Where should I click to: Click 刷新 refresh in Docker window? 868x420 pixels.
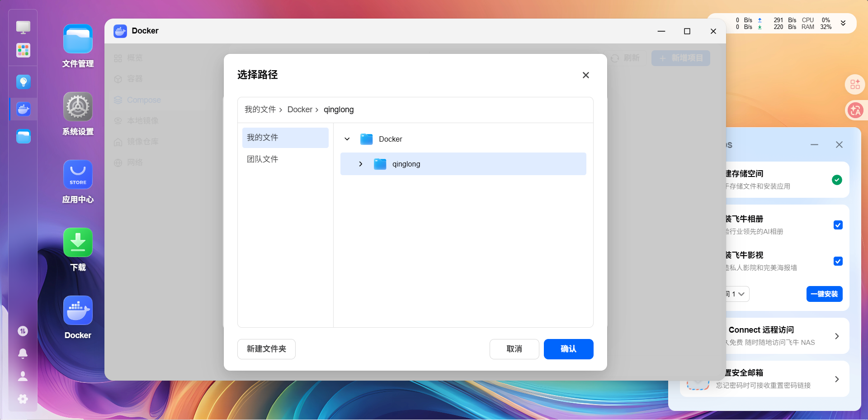coord(625,58)
